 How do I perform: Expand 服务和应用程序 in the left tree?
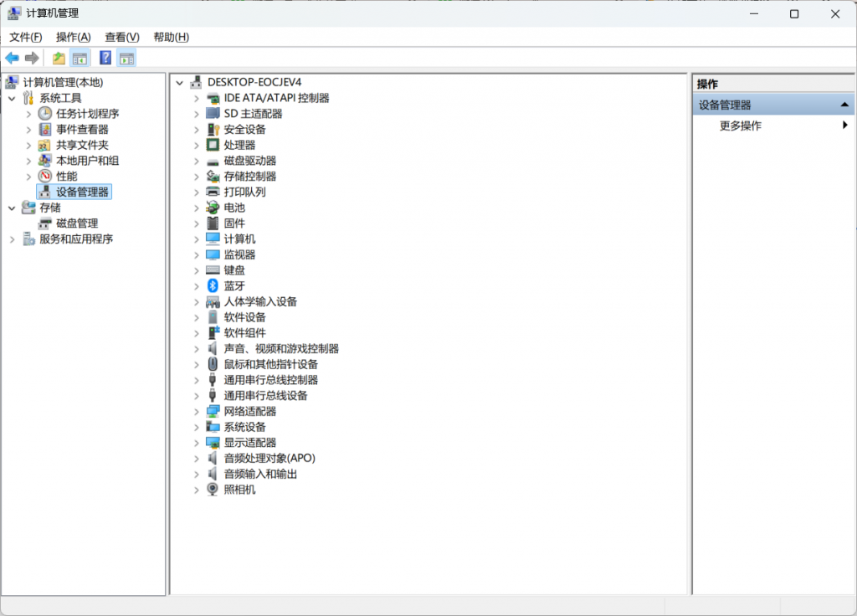click(x=12, y=239)
